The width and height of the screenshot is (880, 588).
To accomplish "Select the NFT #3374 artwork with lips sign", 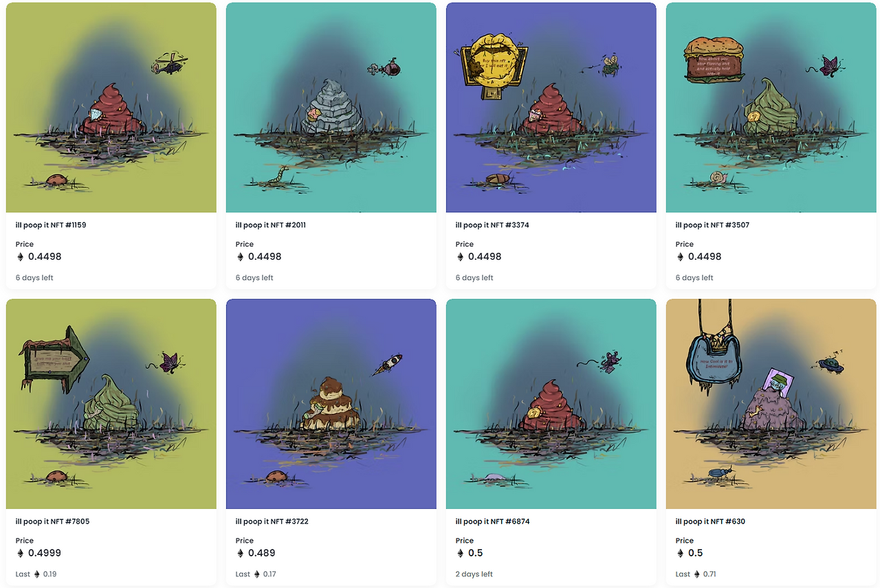I will (x=551, y=107).
